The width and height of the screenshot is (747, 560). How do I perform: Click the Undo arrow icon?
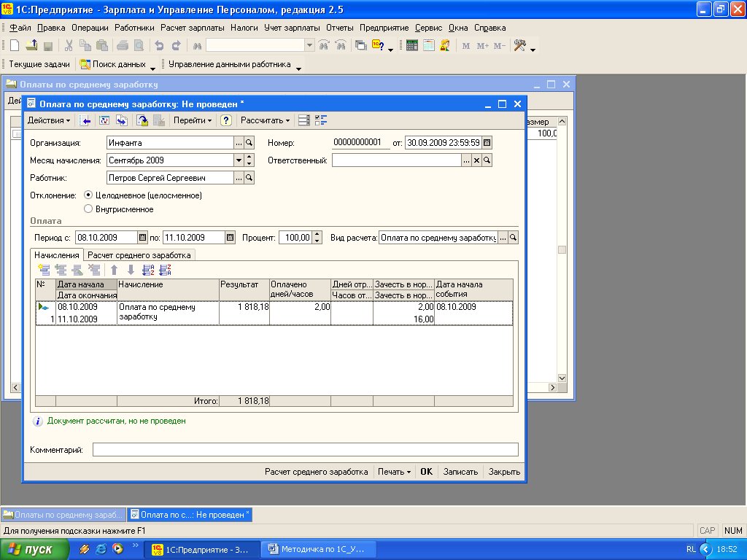pyautogui.click(x=159, y=45)
